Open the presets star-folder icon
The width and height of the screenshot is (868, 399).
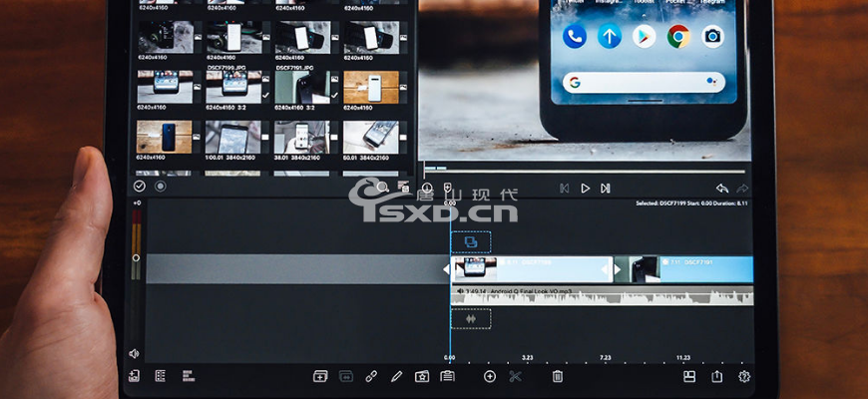[422, 377]
